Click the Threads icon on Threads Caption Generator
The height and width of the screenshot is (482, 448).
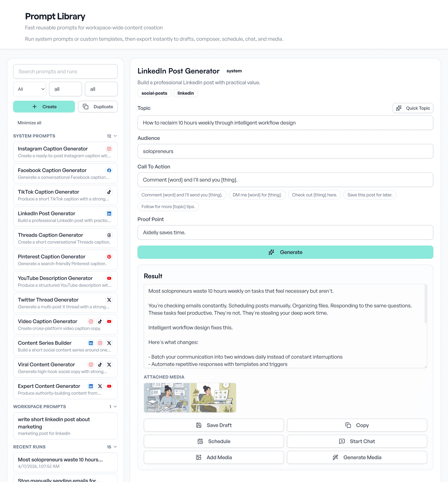109,235
